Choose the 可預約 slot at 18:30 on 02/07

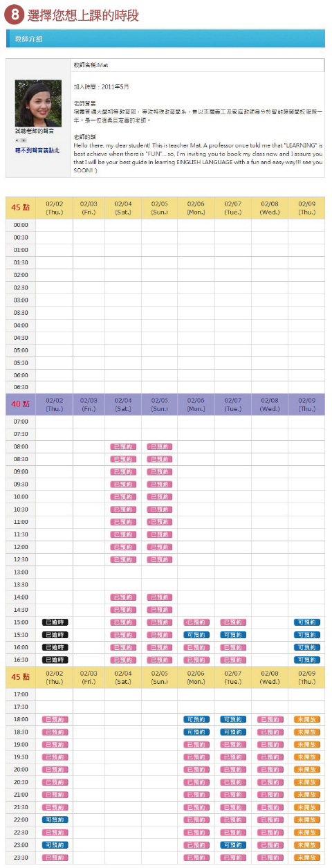pyautogui.click(x=233, y=732)
